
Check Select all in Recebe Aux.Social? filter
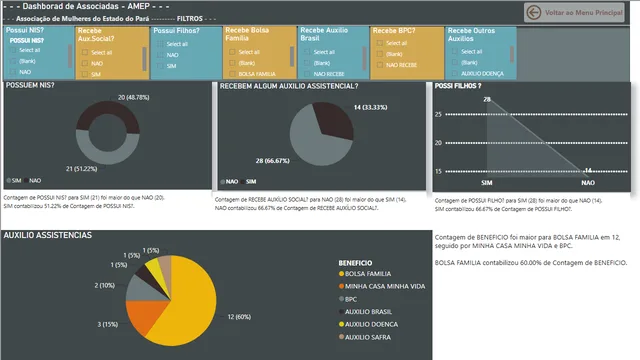click(x=85, y=52)
